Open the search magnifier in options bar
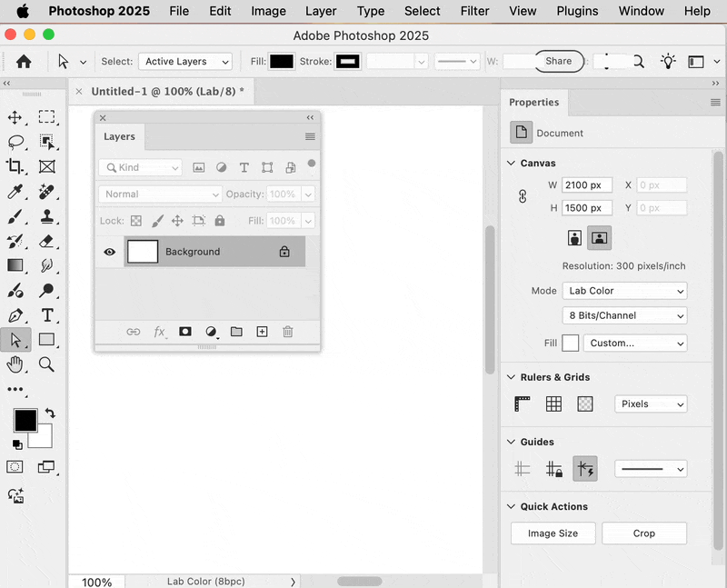The image size is (727, 588). 639,61
